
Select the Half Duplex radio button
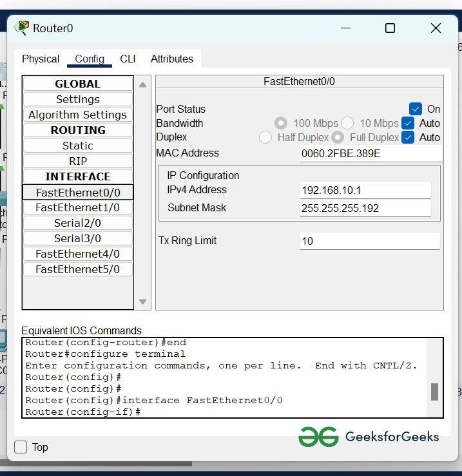265,137
